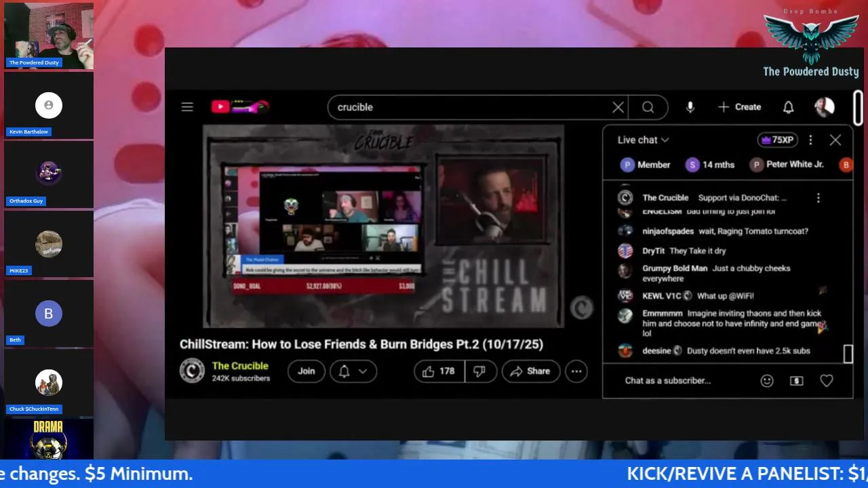This screenshot has width=868, height=488.
Task: Click the KICK/REVIVE A PANELIST ticker text
Action: (x=747, y=474)
